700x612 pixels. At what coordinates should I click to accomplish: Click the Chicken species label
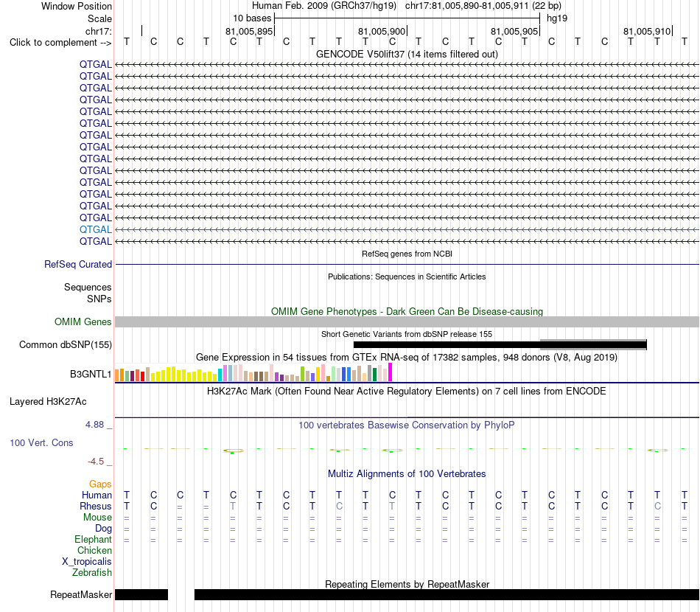tap(94, 550)
